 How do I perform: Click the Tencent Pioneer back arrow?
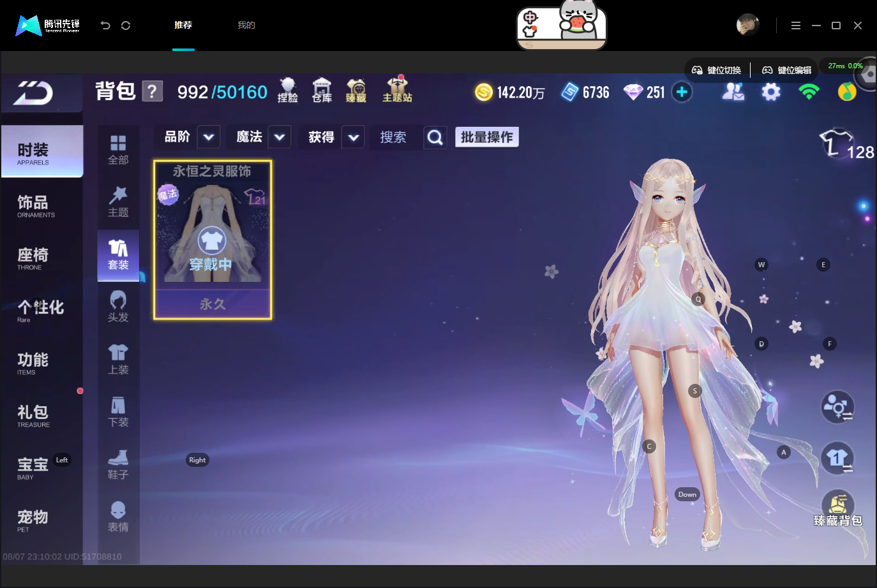105,26
